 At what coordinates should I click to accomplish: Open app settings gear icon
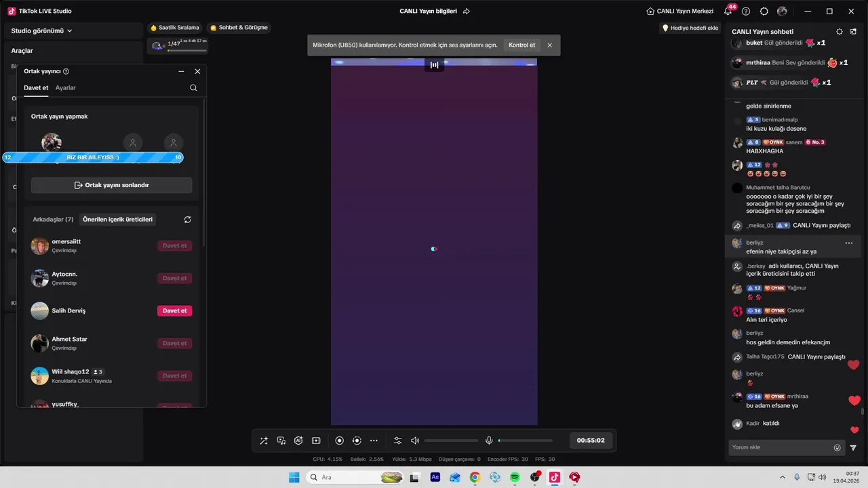tap(764, 12)
